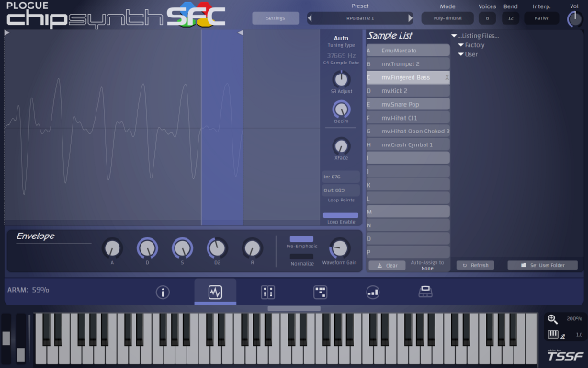This screenshot has height=368, width=588.
Task: Click the envelope D knob
Action: coord(147,247)
